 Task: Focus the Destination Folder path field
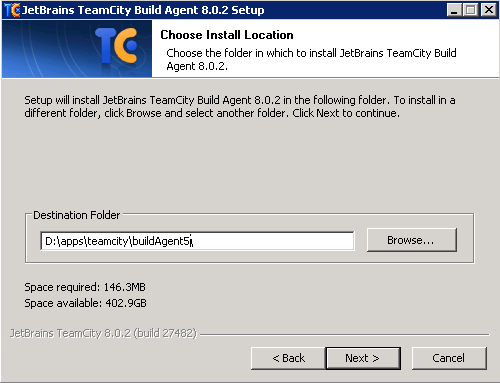pyautogui.click(x=197, y=241)
